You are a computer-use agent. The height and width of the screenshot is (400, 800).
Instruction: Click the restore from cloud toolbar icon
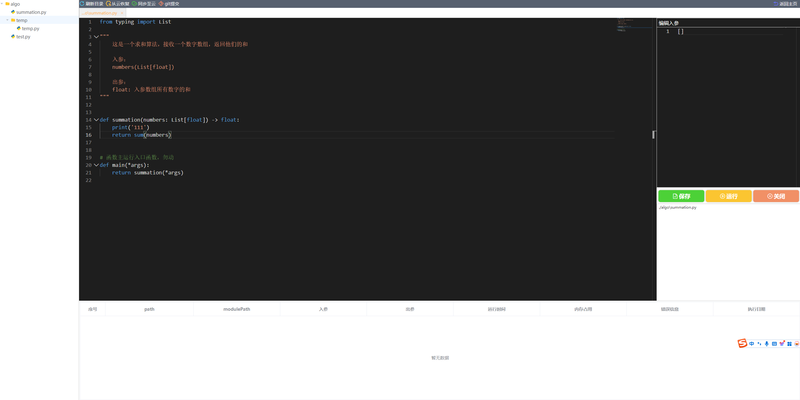[108, 4]
